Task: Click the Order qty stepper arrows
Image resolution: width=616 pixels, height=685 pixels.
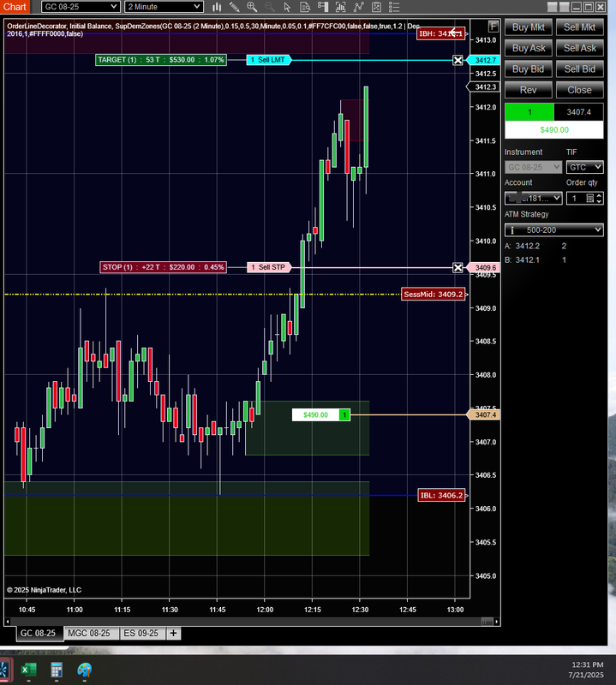Action: pyautogui.click(x=599, y=199)
